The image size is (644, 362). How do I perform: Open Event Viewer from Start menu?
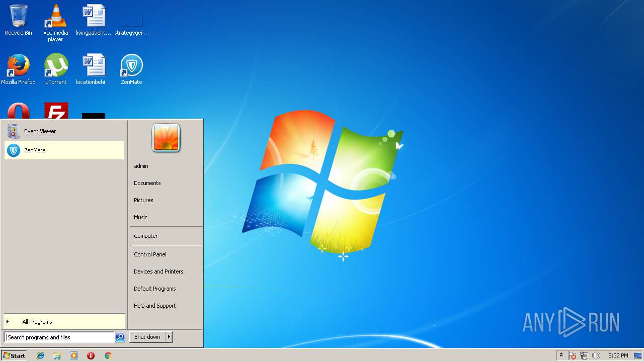pos(64,131)
